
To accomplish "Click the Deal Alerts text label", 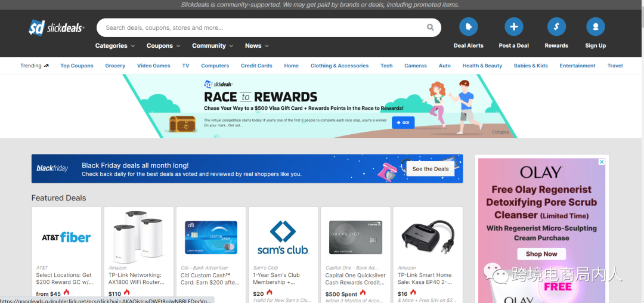I will [468, 45].
